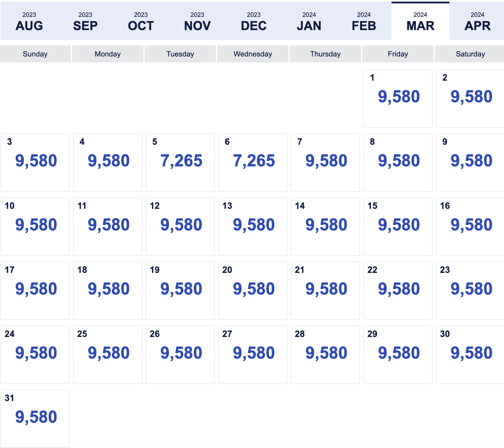Screen dimensions: 504x448
Task: Choose March 14 Thursday cell
Action: [325, 227]
